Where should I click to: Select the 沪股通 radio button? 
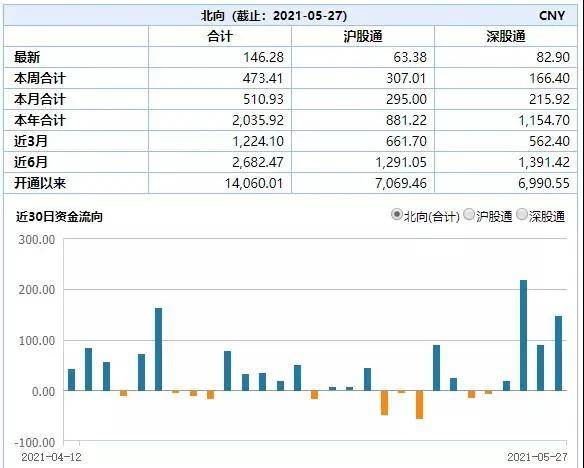coord(469,215)
